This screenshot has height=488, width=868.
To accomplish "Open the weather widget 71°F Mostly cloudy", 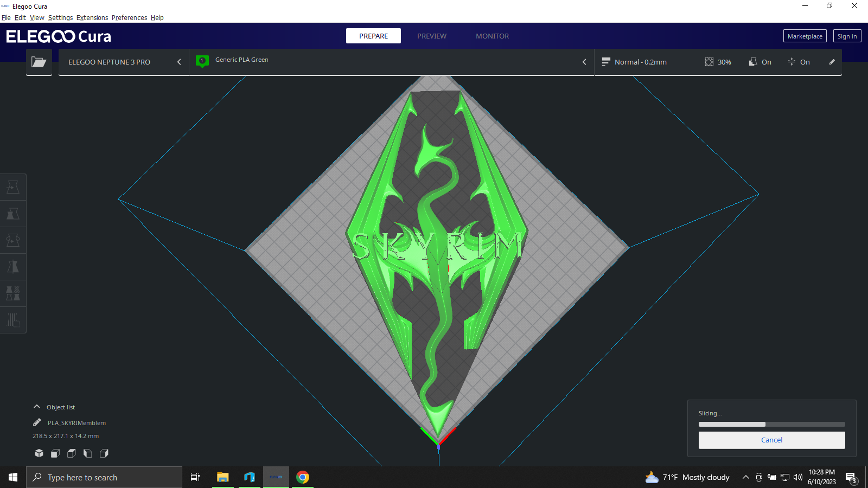I will pyautogui.click(x=687, y=477).
